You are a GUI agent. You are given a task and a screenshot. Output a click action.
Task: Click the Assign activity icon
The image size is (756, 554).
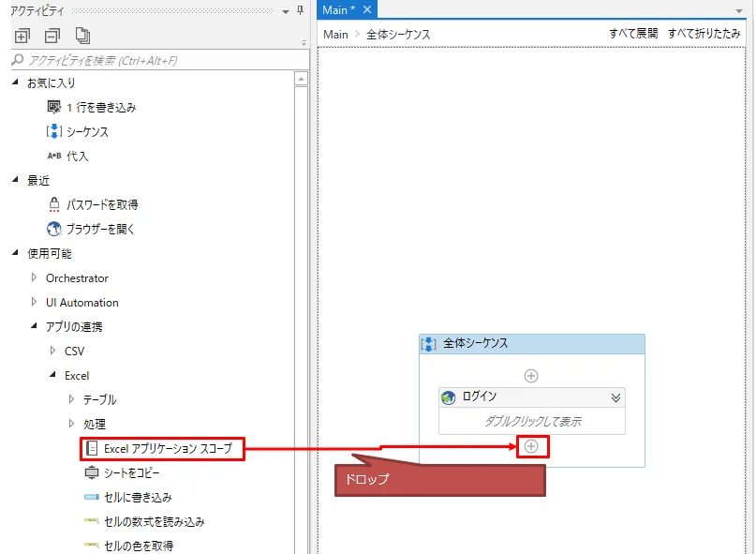click(56, 156)
